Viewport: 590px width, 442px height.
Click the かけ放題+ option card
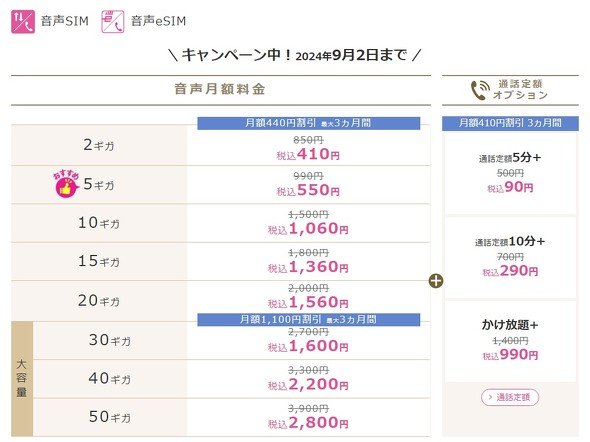[x=510, y=341]
